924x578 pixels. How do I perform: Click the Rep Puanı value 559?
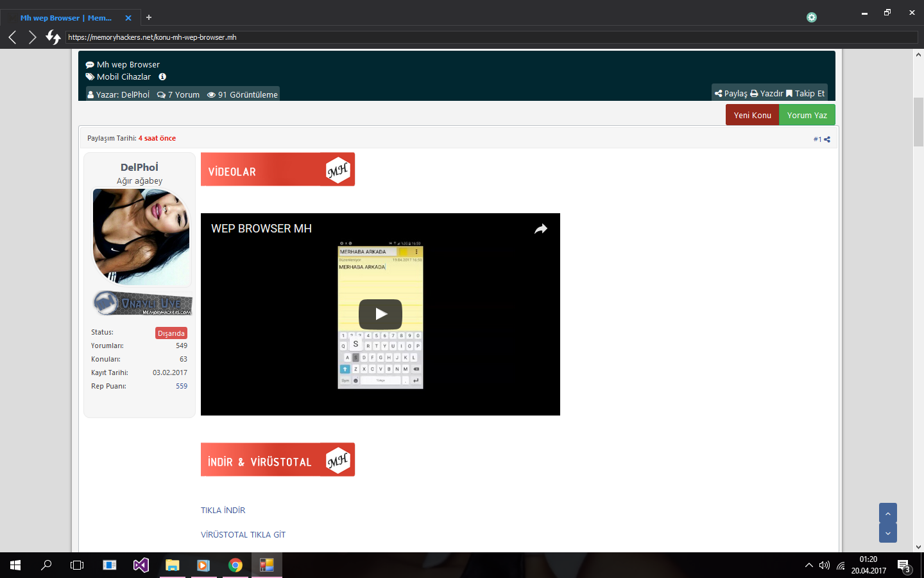(182, 386)
